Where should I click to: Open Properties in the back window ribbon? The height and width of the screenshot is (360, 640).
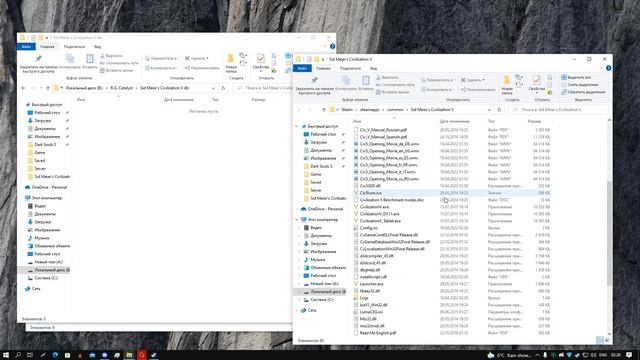click(260, 62)
